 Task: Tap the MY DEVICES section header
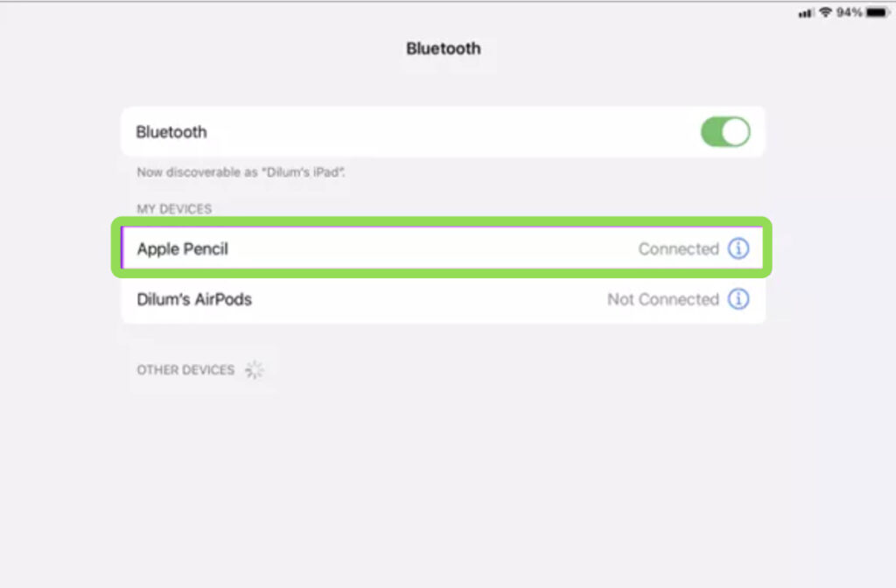[174, 208]
